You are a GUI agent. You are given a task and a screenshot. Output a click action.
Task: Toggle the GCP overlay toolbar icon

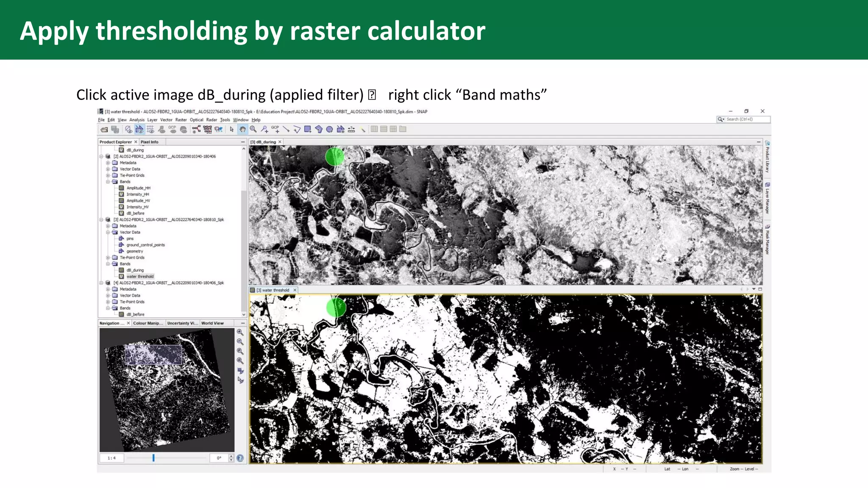[172, 129]
